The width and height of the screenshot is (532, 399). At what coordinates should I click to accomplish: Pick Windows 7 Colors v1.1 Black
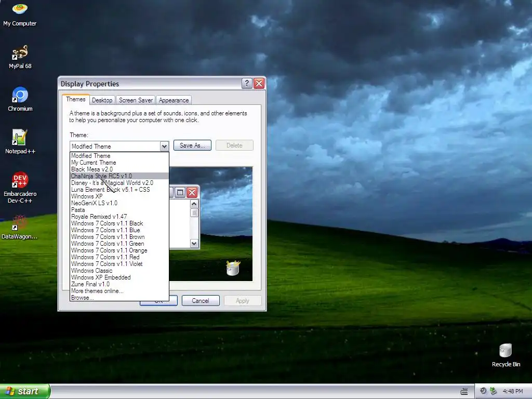pyautogui.click(x=119, y=223)
